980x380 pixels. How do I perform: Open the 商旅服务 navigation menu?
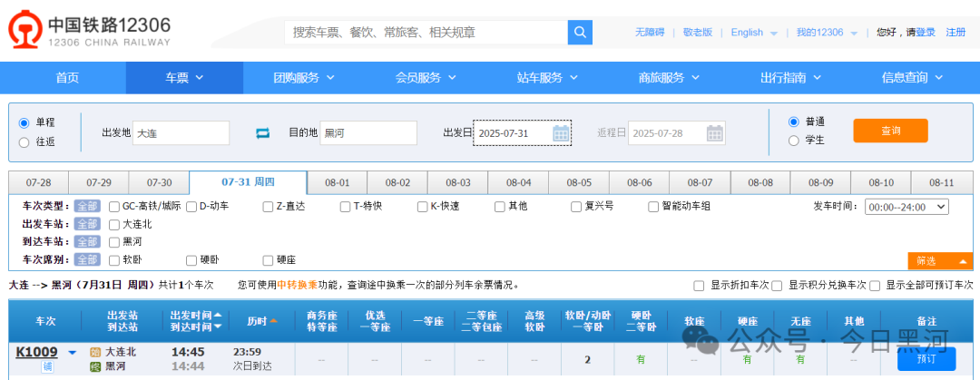pyautogui.click(x=669, y=78)
